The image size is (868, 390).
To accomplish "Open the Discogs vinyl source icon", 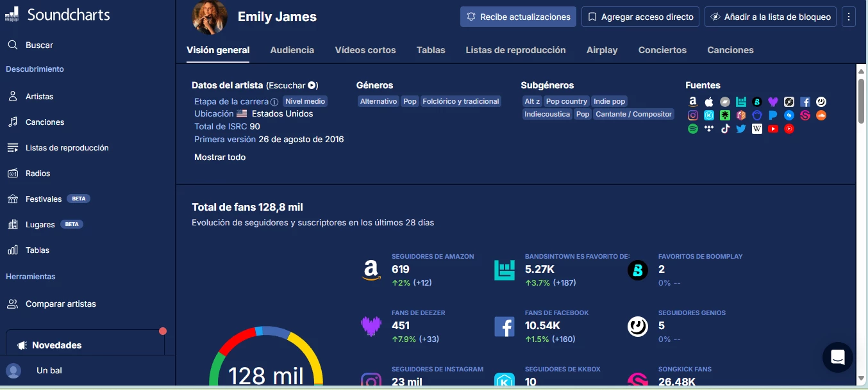I will [789, 102].
